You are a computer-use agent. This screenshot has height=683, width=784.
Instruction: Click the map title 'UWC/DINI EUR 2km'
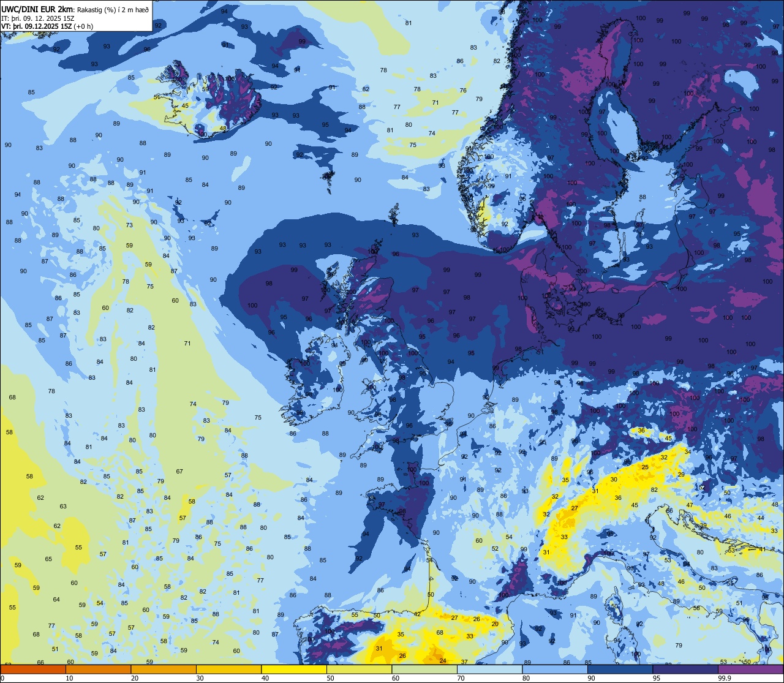[37, 9]
